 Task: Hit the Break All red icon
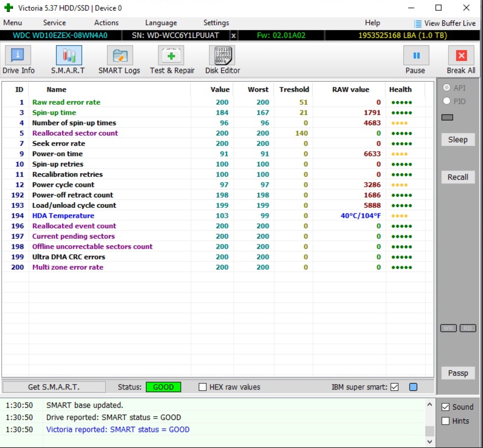coord(461,55)
